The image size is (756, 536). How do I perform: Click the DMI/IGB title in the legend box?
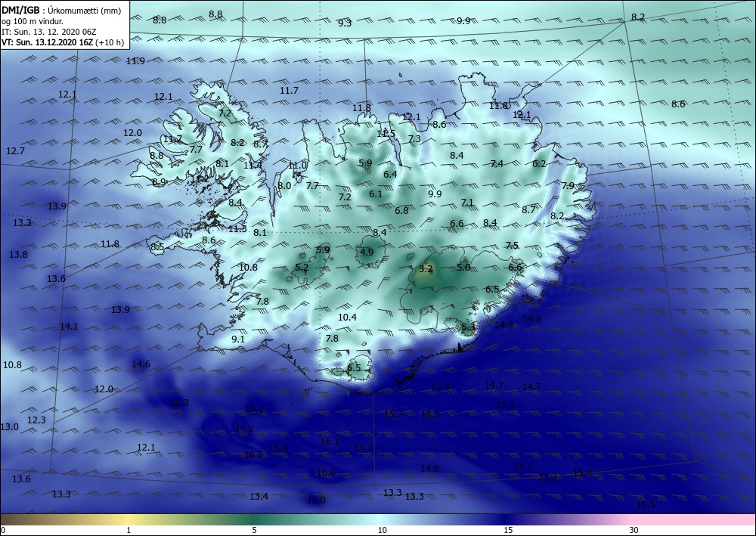[x=20, y=10]
